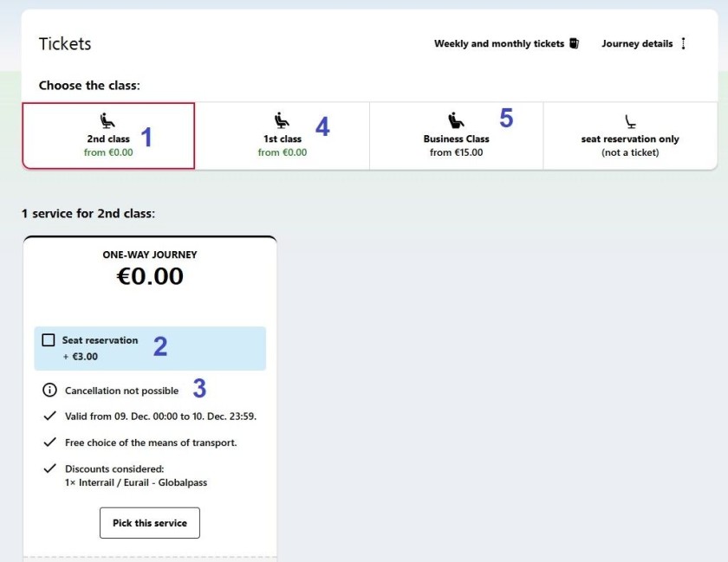Select the Business Class fare option
Image resolution: width=728 pixels, height=562 pixels.
(457, 136)
